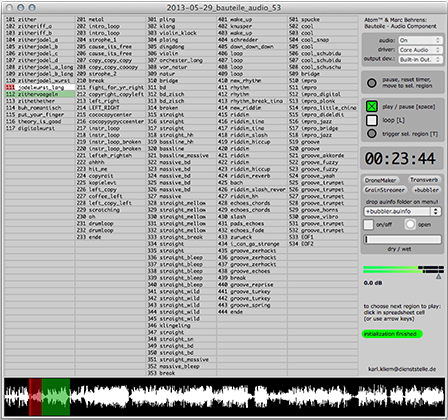The height and width of the screenshot is (420, 448).
Task: Click the initialization finished status indicator
Action: 392,334
